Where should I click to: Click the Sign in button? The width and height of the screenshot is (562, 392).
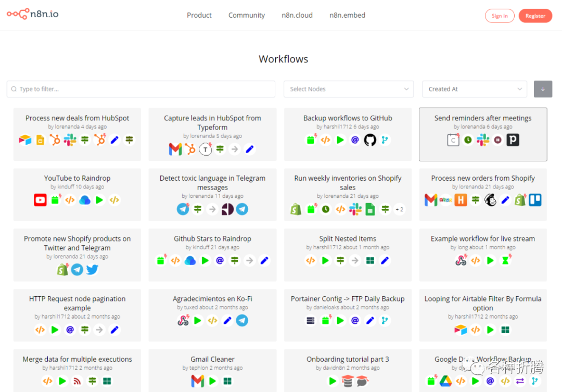point(499,16)
